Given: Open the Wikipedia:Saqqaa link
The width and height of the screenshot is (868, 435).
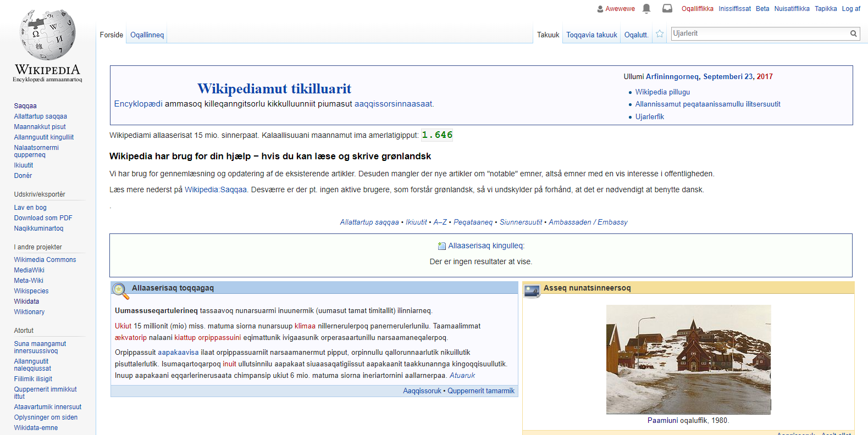Looking at the screenshot, I should [216, 189].
